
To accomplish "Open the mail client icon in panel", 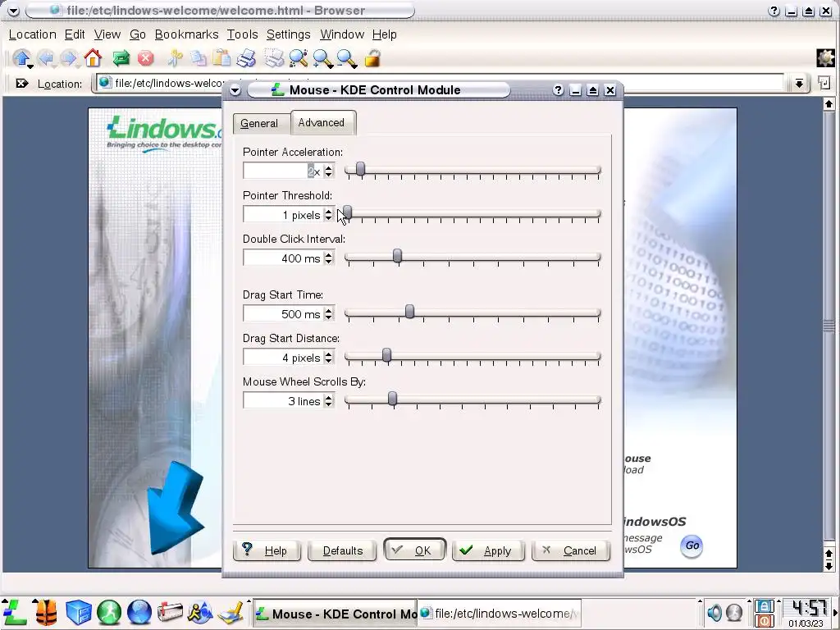I will click(x=170, y=612).
